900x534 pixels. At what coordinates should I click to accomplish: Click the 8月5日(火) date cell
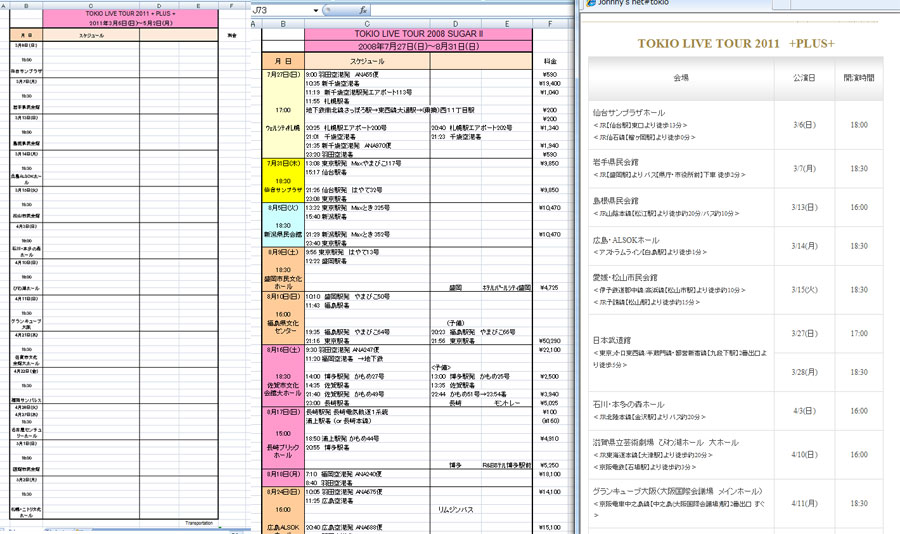coord(283,207)
